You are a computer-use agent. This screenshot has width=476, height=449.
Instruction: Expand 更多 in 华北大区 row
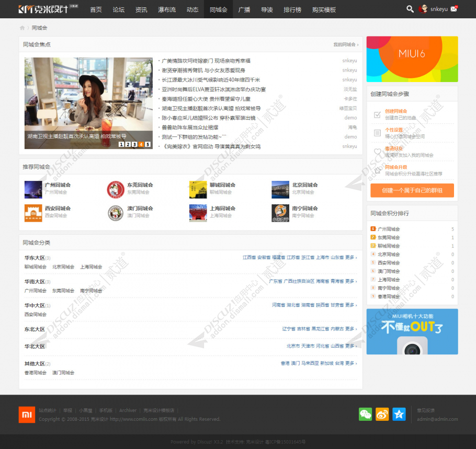pos(351,346)
